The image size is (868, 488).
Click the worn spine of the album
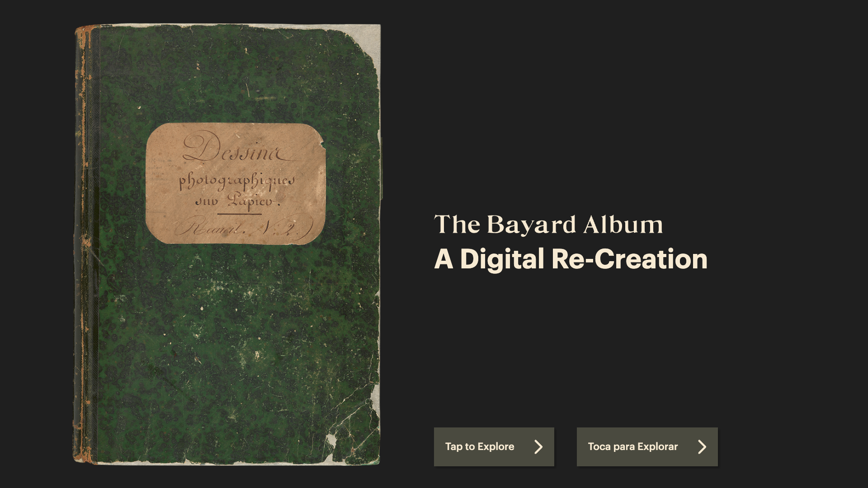(x=86, y=244)
